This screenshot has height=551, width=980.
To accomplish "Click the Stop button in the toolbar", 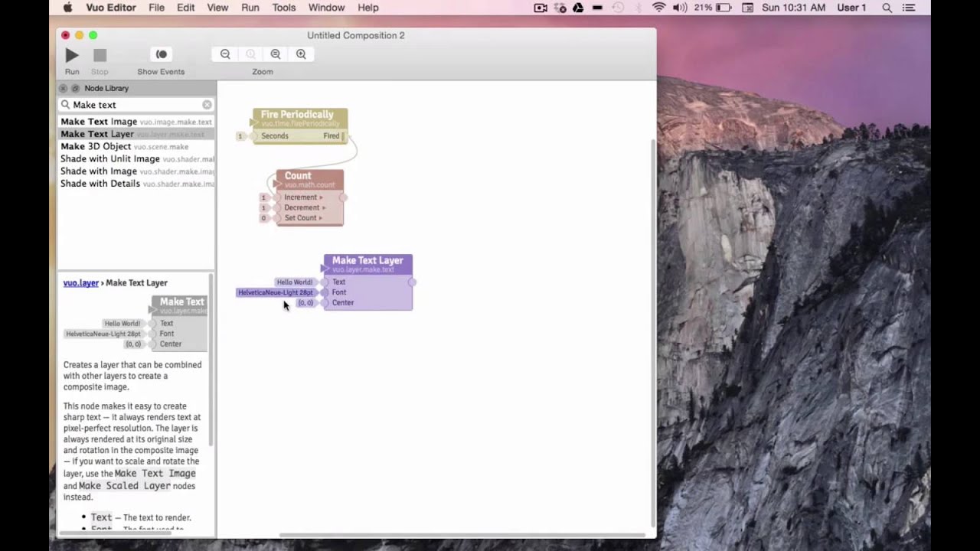I will [100, 55].
